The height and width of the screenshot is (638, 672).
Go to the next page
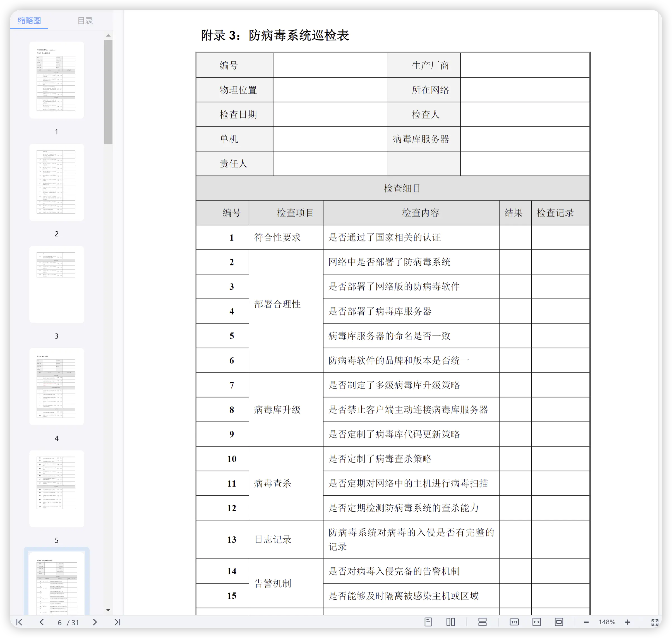[95, 622]
